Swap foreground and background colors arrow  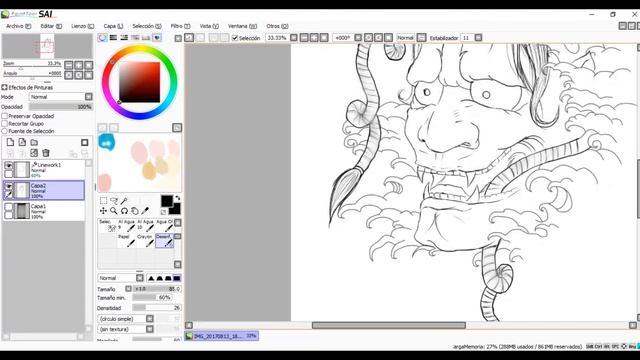[178, 198]
